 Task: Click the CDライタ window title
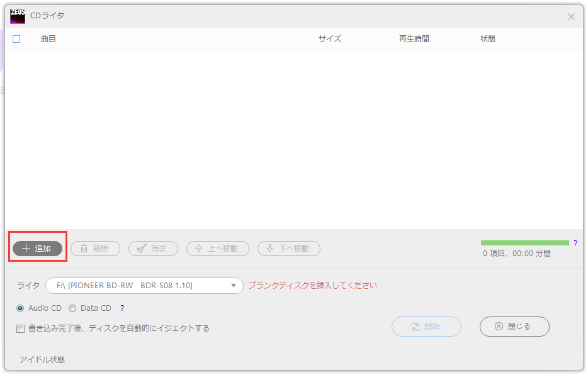(x=47, y=16)
